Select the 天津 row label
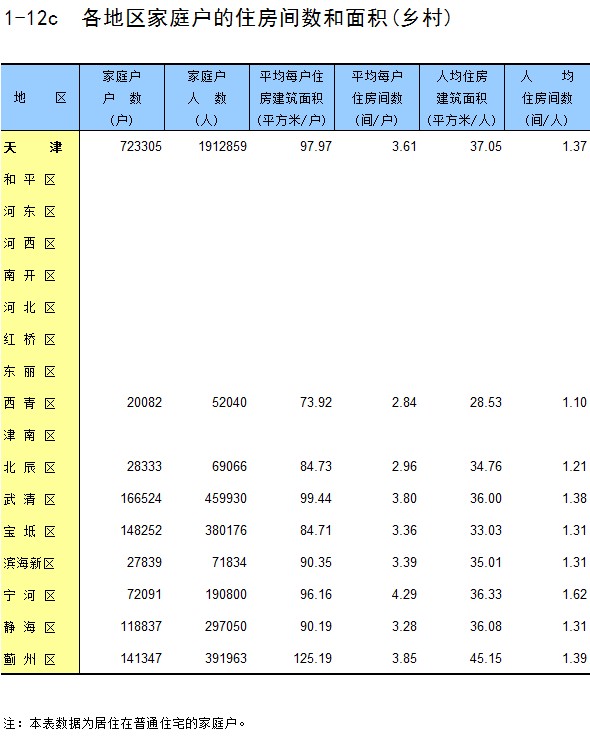 (x=33, y=148)
